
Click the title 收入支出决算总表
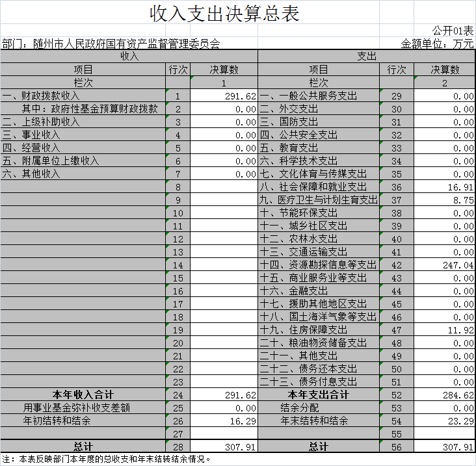[x=224, y=13]
